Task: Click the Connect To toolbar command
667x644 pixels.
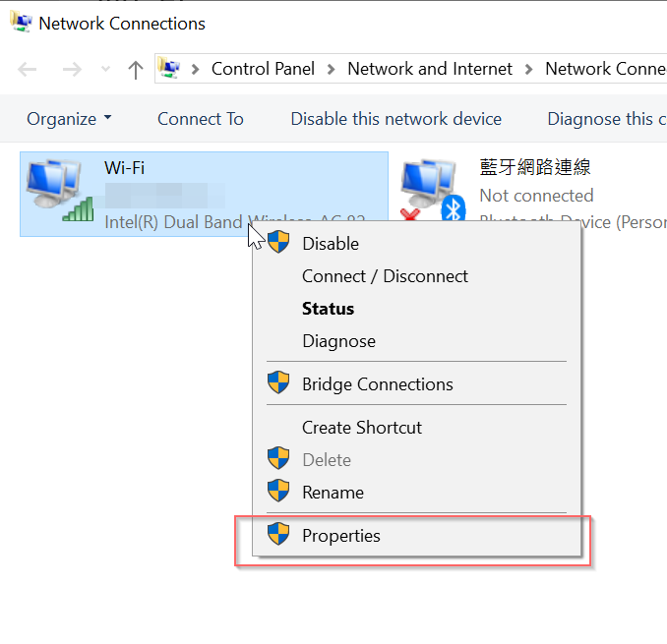Action: [201, 119]
